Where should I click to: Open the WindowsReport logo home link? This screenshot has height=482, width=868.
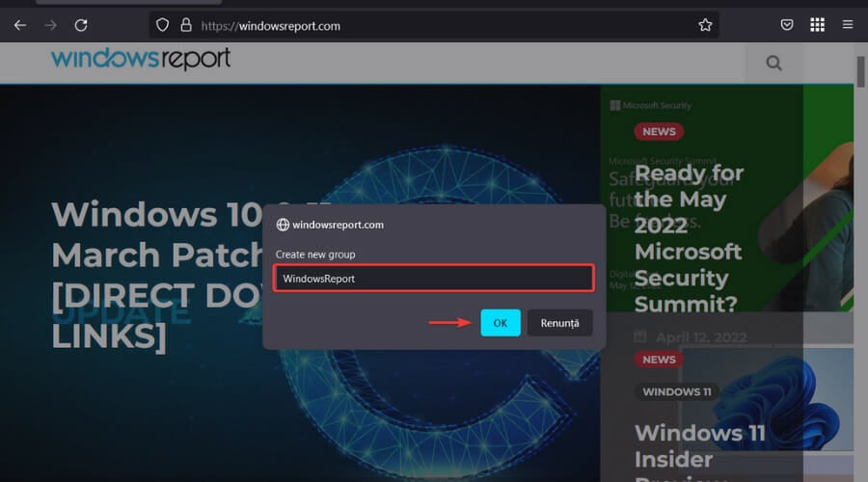coord(141,59)
